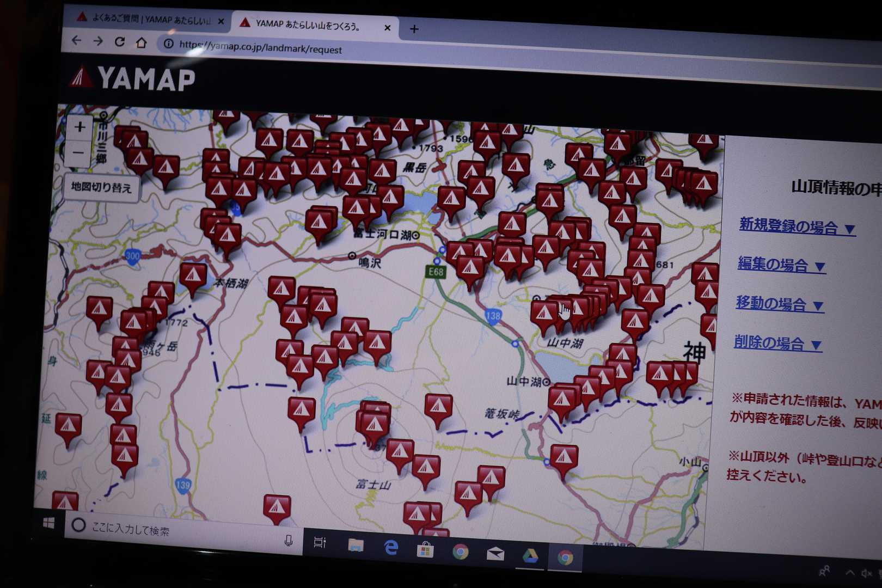Reload the page with the refresh icon
Screen dimensions: 882x588
point(119,42)
